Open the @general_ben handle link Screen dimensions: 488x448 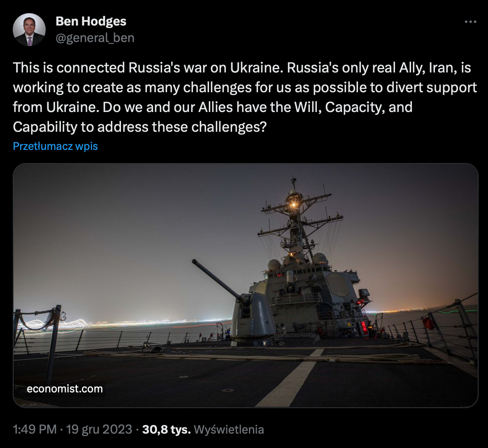coord(95,38)
